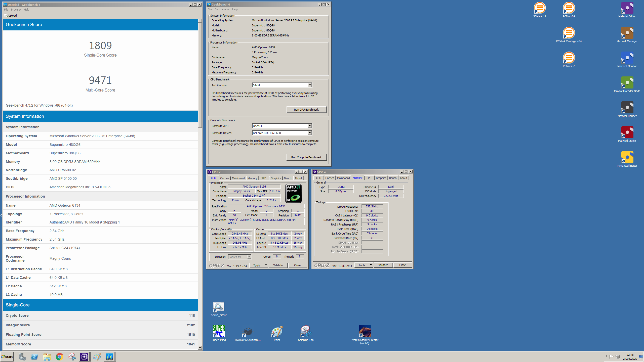Switch to Caches tab in the CPU tab CPU-Z window
The width and height of the screenshot is (644, 362).
[x=224, y=178]
